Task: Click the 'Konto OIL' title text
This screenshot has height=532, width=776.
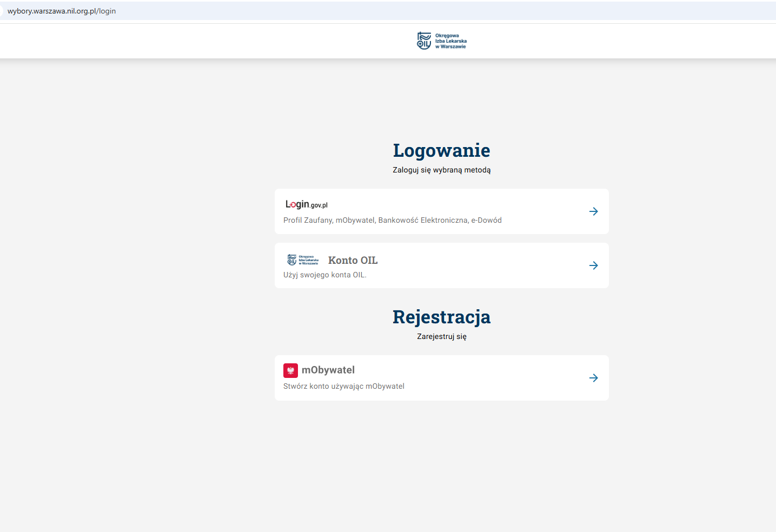Action: (x=353, y=260)
